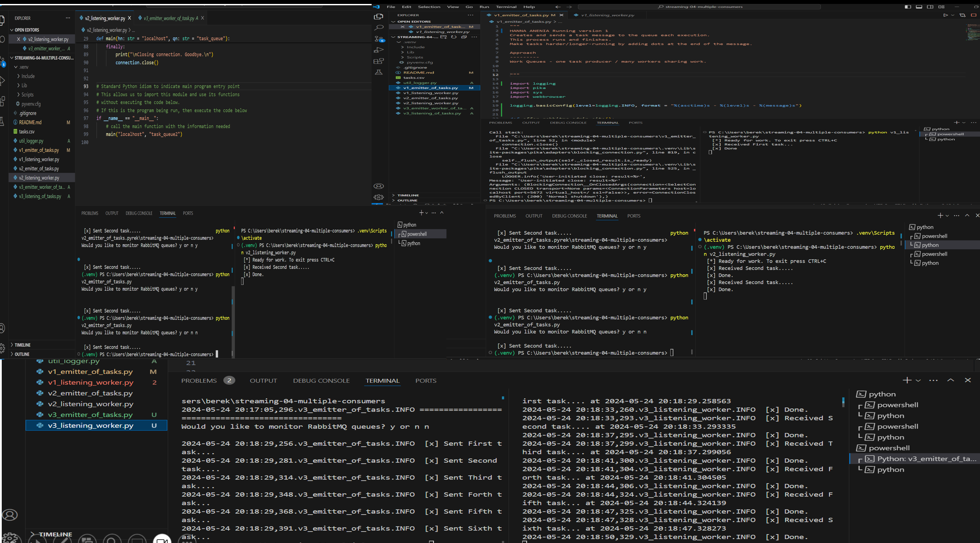Toggle the Secondary Side Bar layout icon
The height and width of the screenshot is (543, 980).
(x=930, y=7)
